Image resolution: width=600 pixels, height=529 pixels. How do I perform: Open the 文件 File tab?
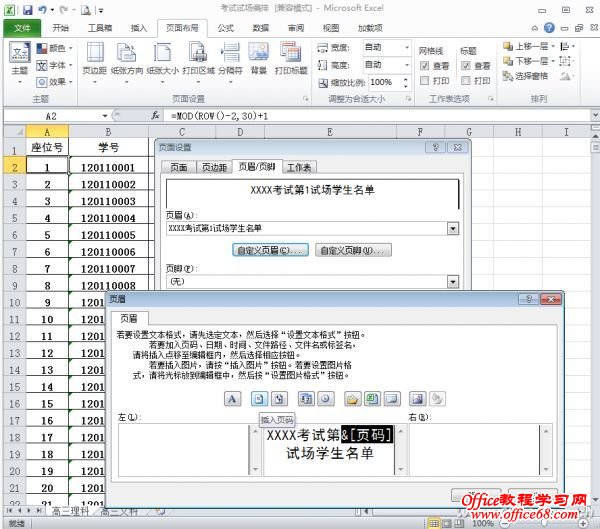[x=22, y=28]
